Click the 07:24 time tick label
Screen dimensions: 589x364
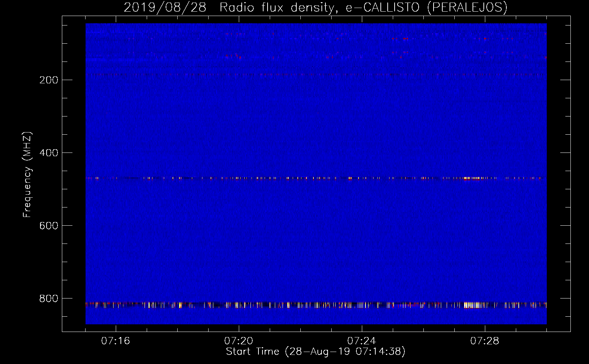pos(362,341)
